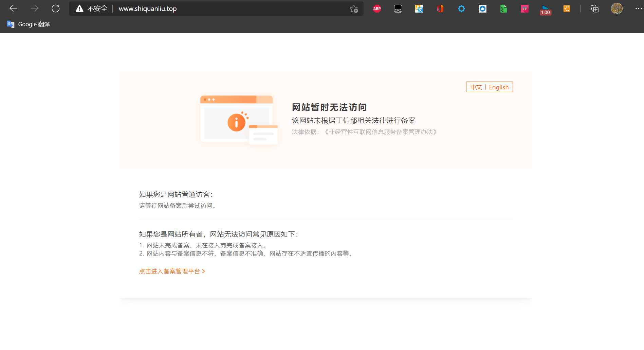Open the browser settings and more menu
644x350 pixels.
click(x=638, y=8)
